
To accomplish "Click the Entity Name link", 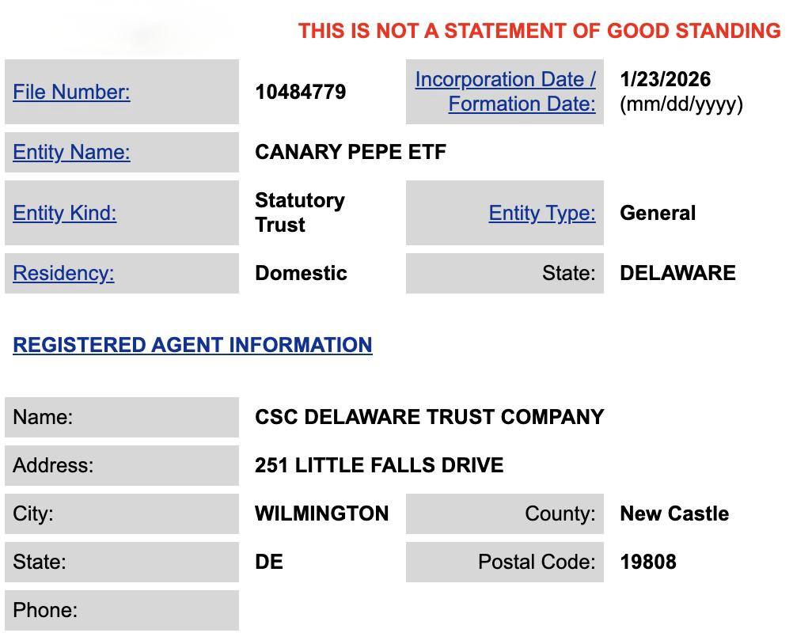I will pyautogui.click(x=71, y=152).
